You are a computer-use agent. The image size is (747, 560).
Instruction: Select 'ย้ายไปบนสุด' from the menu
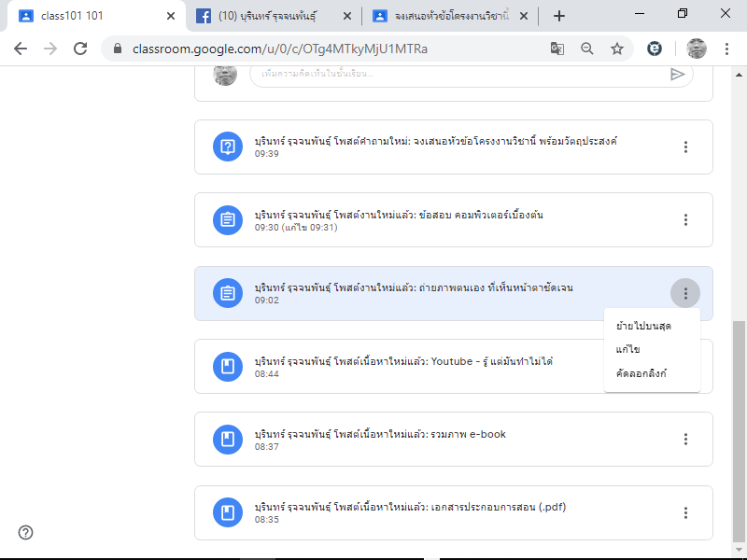652,326
